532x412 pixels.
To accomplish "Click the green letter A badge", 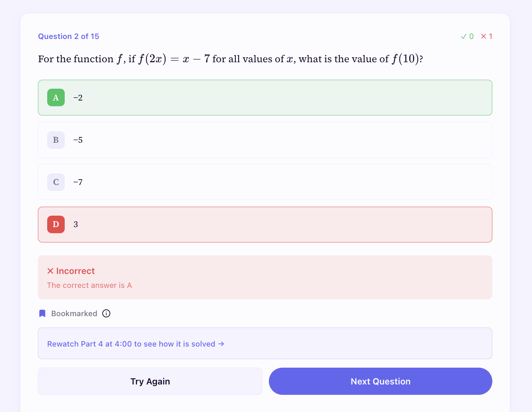I will 56,97.
